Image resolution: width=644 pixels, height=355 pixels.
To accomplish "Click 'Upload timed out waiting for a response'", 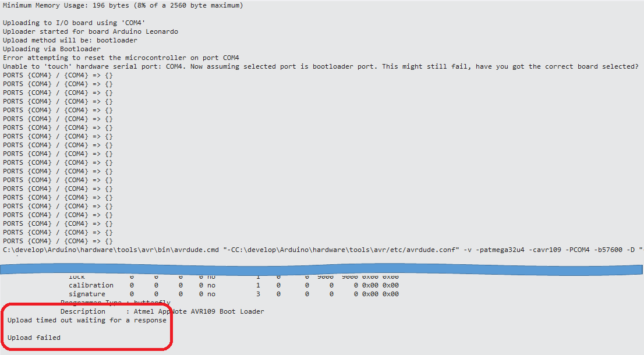I will pos(87,320).
